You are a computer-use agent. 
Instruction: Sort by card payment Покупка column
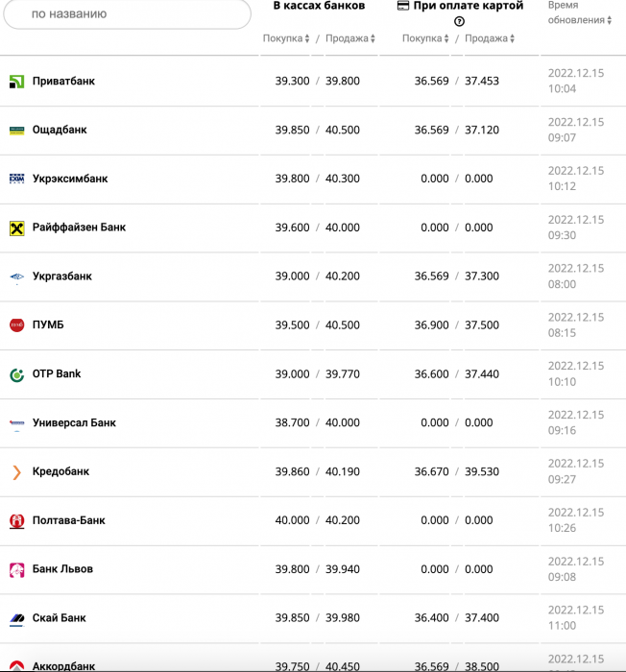(x=425, y=38)
